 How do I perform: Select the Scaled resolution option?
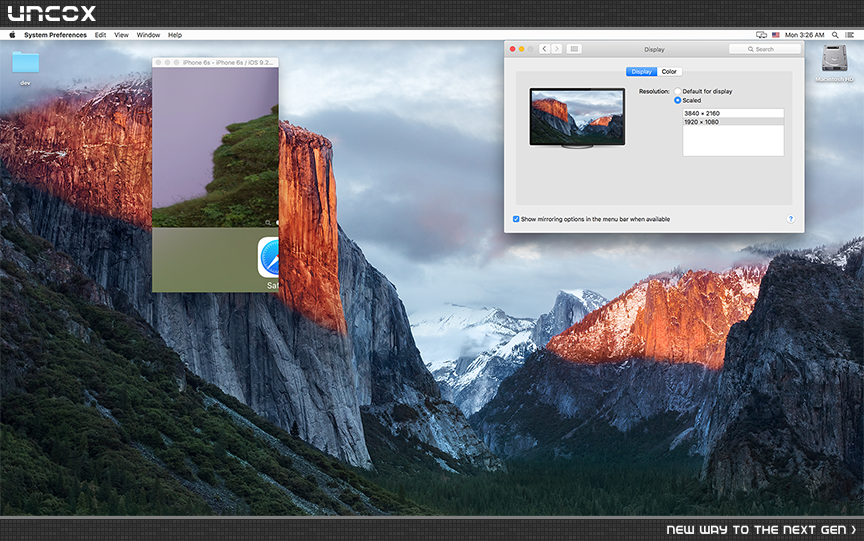(677, 100)
